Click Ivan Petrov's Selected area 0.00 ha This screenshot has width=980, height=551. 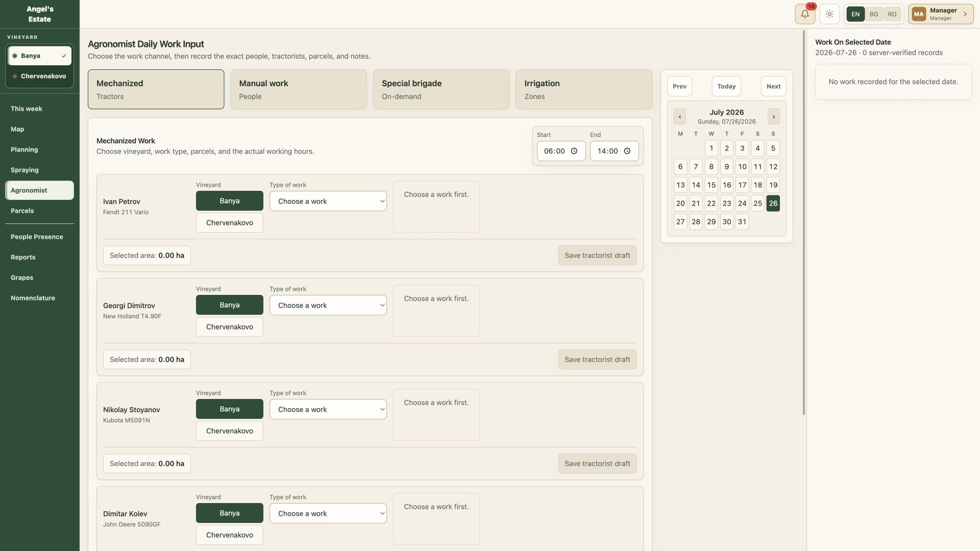[147, 256]
